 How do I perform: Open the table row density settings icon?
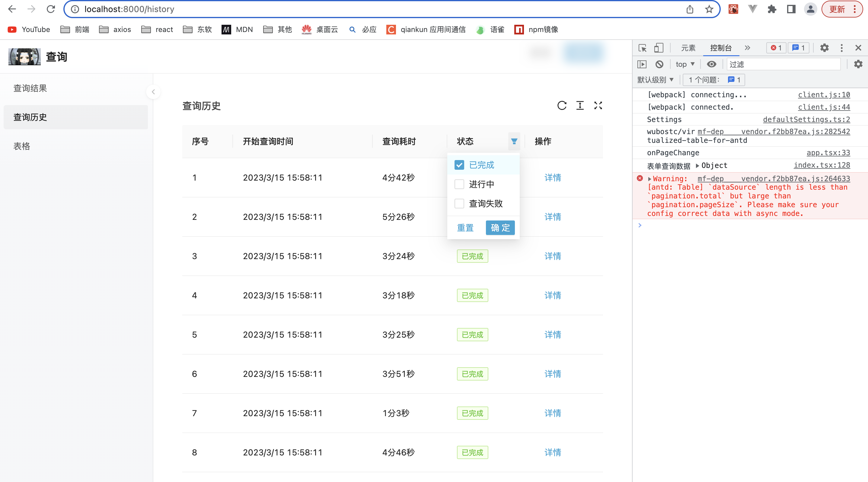[580, 105]
